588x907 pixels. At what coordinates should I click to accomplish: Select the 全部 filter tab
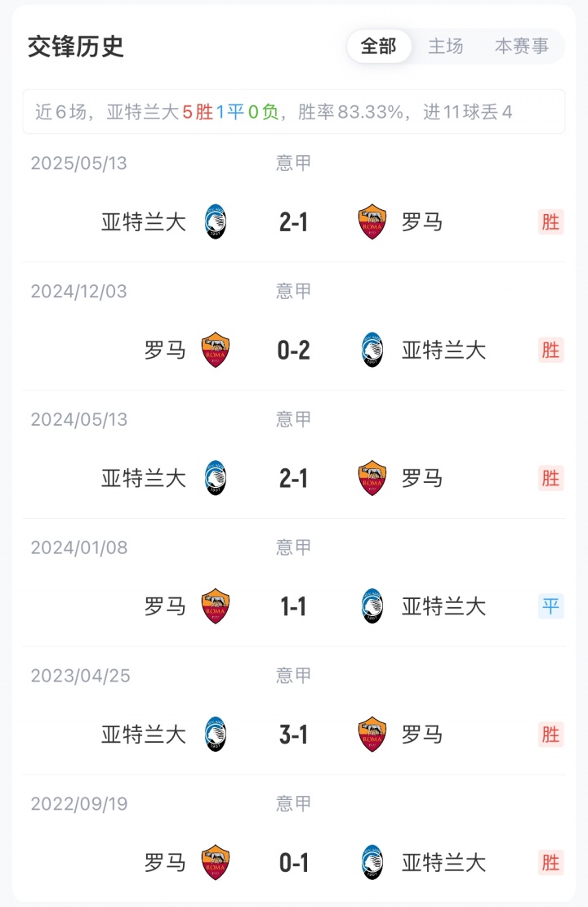pos(378,47)
